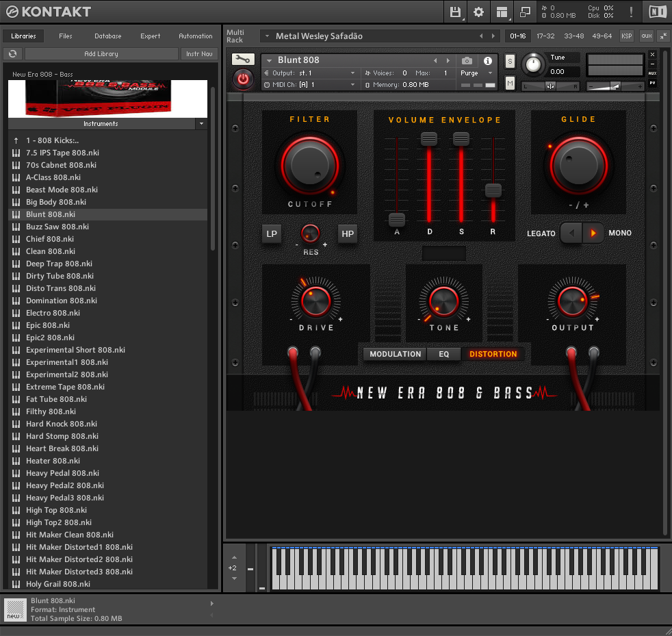
Task: Click the pan center marker icon
Action: [x=551, y=86]
